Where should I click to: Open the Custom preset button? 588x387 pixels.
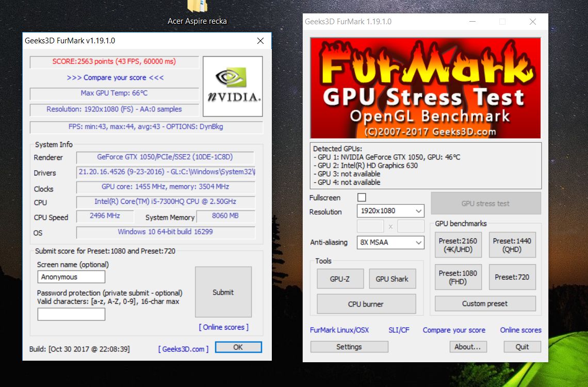tap(485, 303)
